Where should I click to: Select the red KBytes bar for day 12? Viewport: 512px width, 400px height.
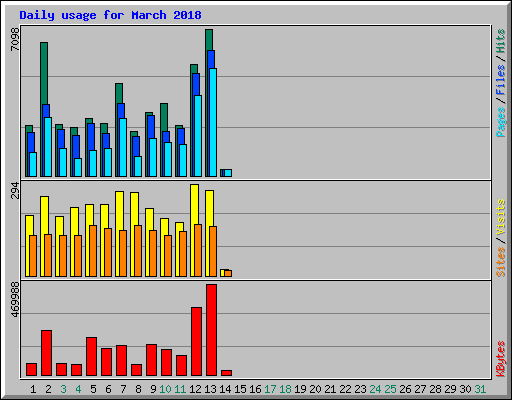196,342
